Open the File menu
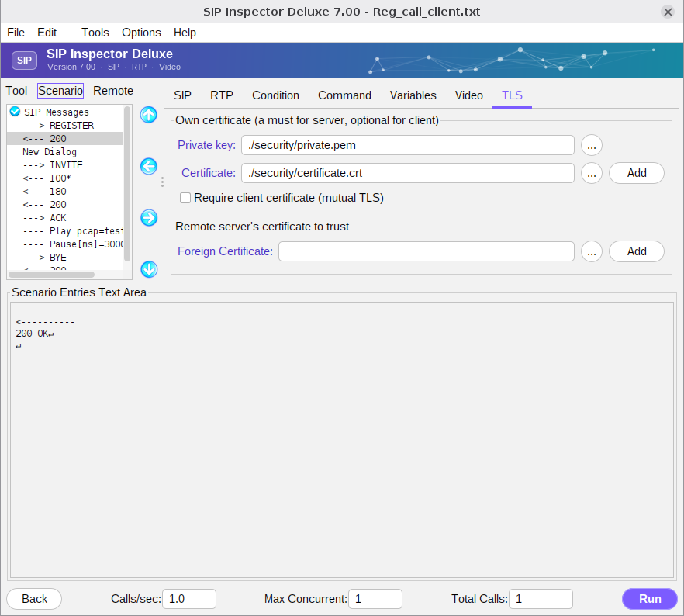Viewport: 684px width, 616px height. 16,33
